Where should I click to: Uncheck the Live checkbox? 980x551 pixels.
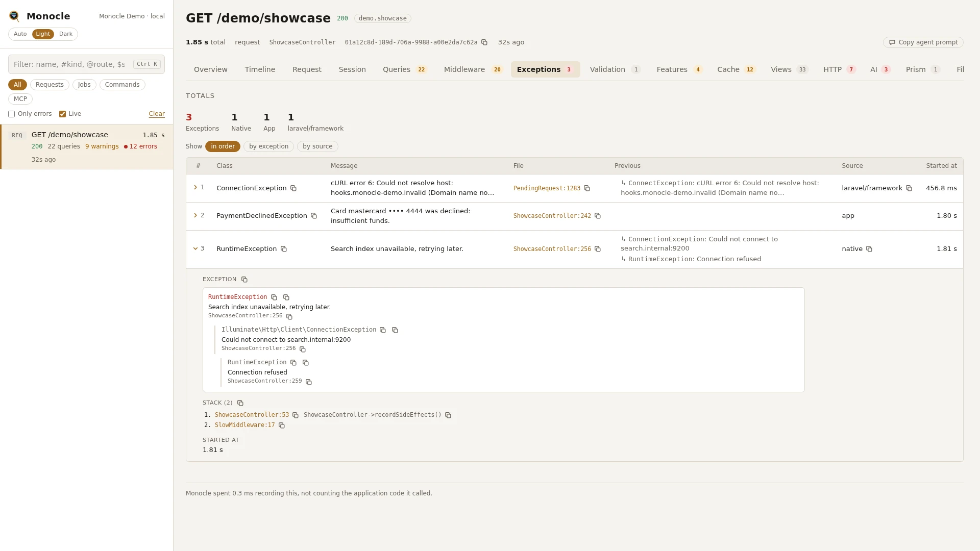pyautogui.click(x=63, y=114)
